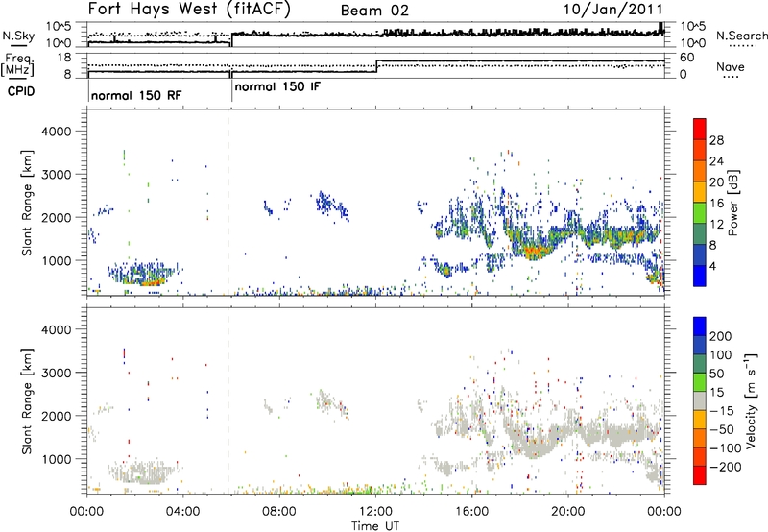Screen dimensions: 768x532
Task: Click the blue bottom of power colorbar
Action: [x=700, y=276]
